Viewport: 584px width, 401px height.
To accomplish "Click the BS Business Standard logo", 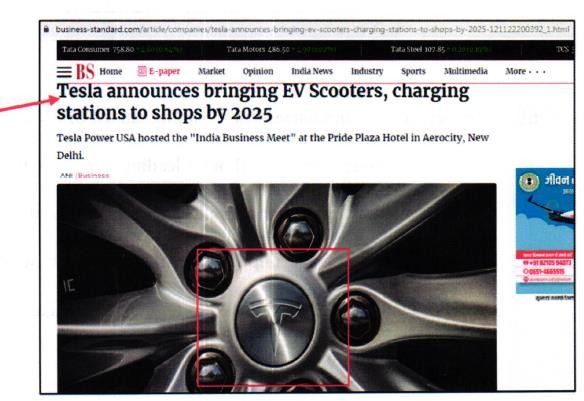I will click(85, 71).
